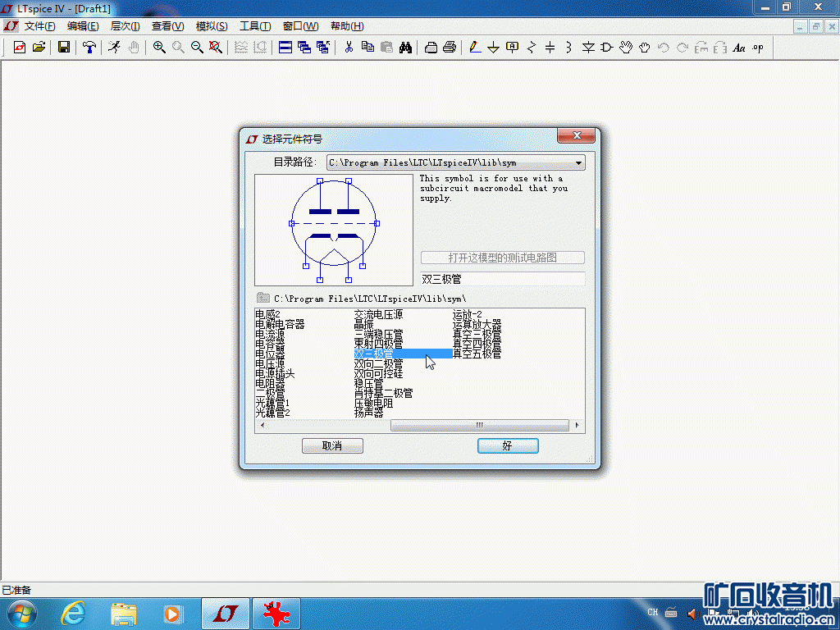The width and height of the screenshot is (840, 630).
Task: Select the Diode tool
Action: (x=588, y=47)
